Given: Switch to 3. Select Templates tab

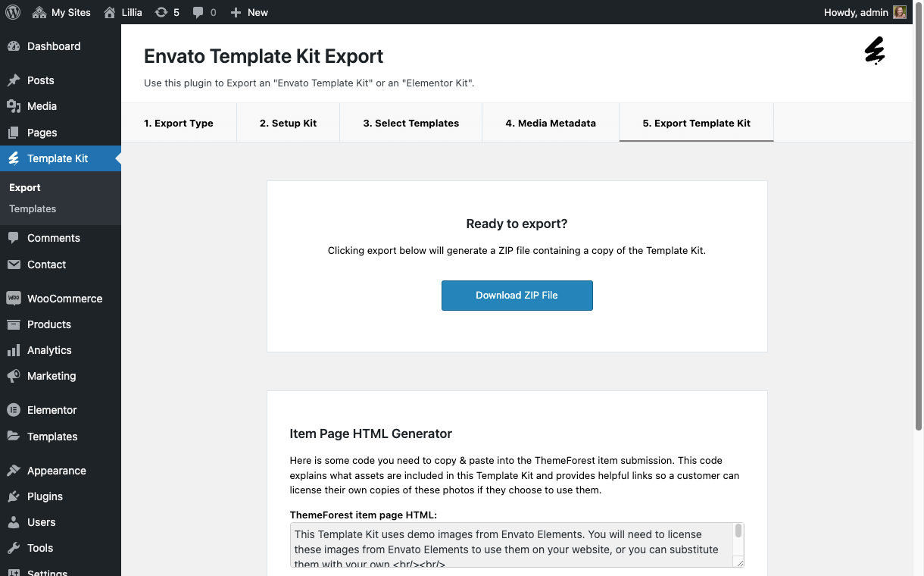Looking at the screenshot, I should point(411,123).
